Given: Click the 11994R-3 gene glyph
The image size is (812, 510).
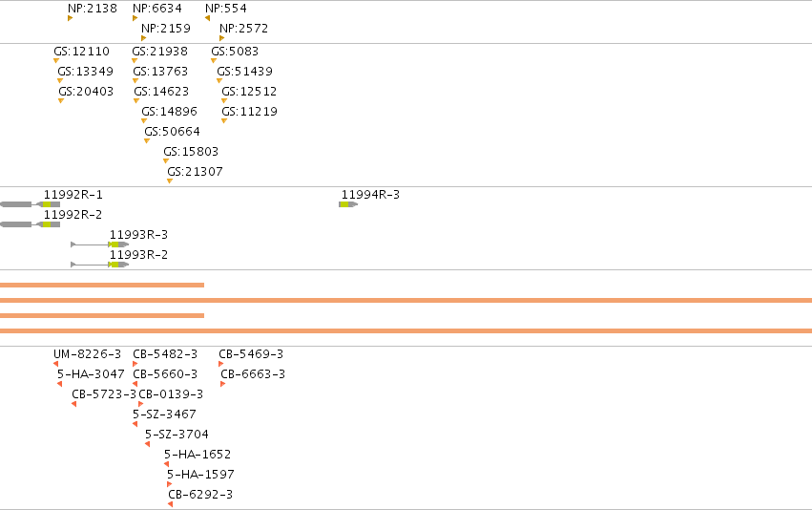Looking at the screenshot, I should pyautogui.click(x=348, y=204).
